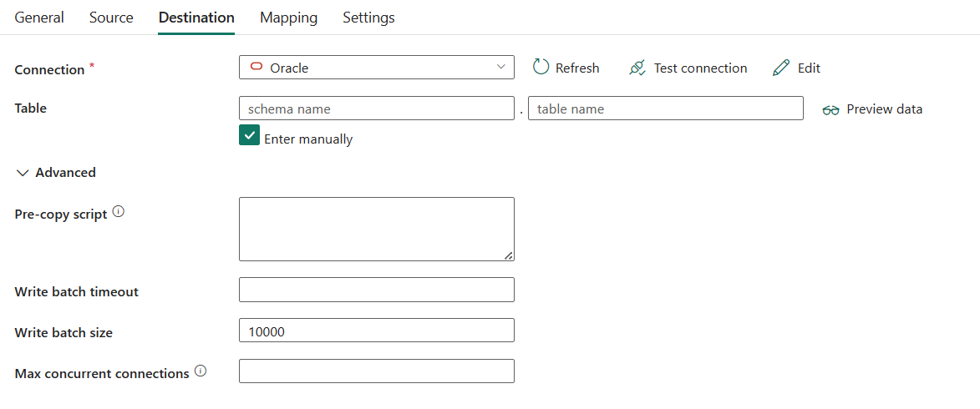
Task: Open the Settings tab
Action: [368, 18]
